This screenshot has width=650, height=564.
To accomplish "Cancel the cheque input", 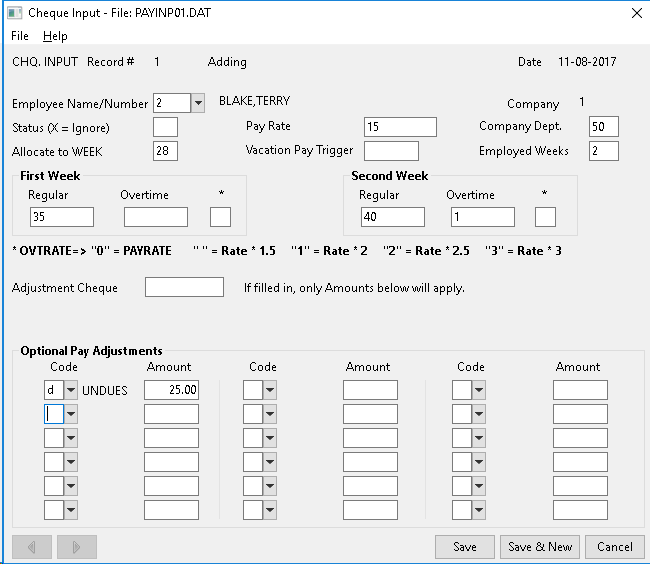I will pos(615,547).
